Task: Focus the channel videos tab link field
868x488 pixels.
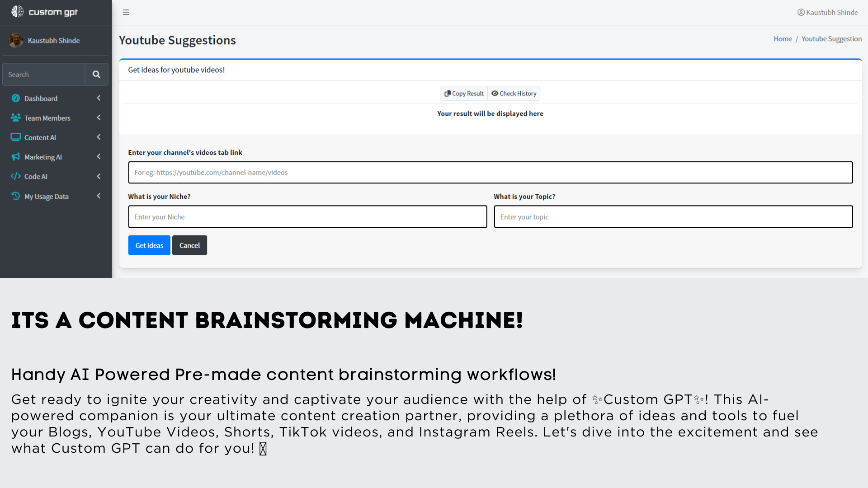Action: 490,173
